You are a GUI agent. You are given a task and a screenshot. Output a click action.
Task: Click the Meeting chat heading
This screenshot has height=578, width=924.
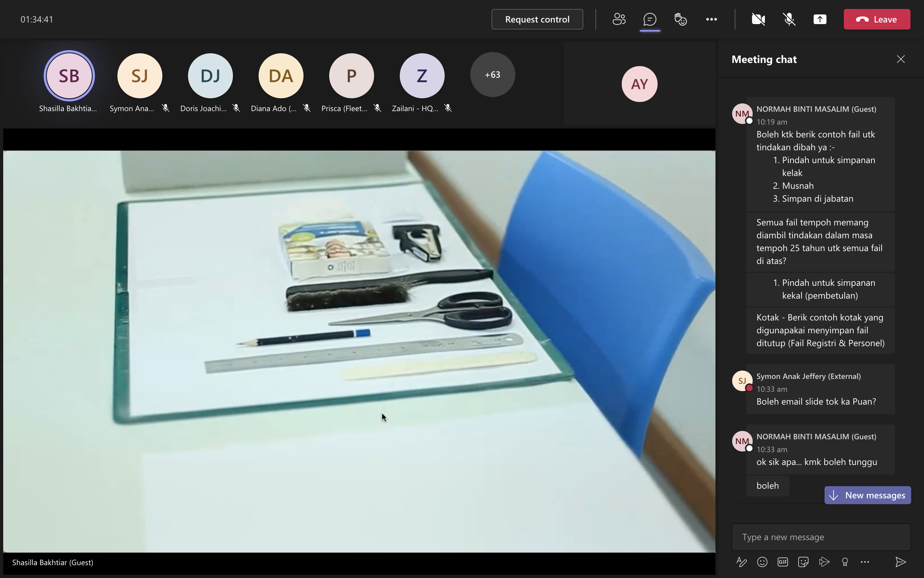(764, 59)
